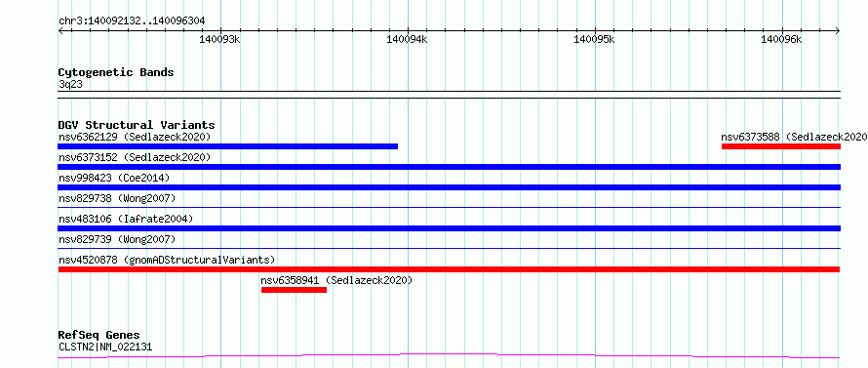Open the nsv6373588 variant label

click(x=795, y=137)
